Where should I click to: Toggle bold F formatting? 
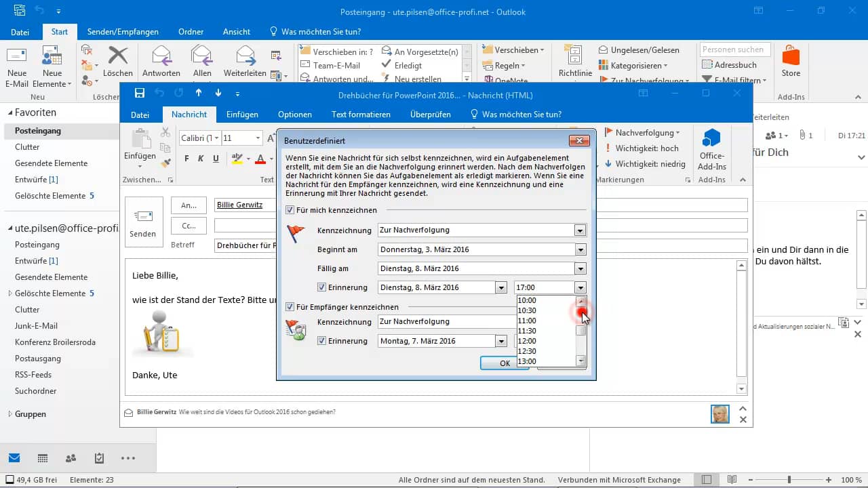pyautogui.click(x=186, y=159)
